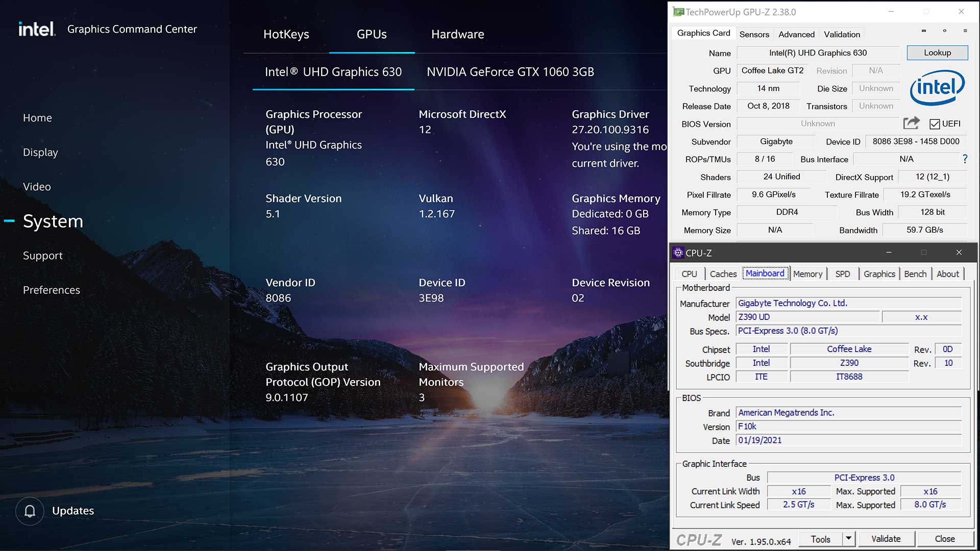
Task: Open the Memory tab in CPU-Z
Action: pos(807,274)
